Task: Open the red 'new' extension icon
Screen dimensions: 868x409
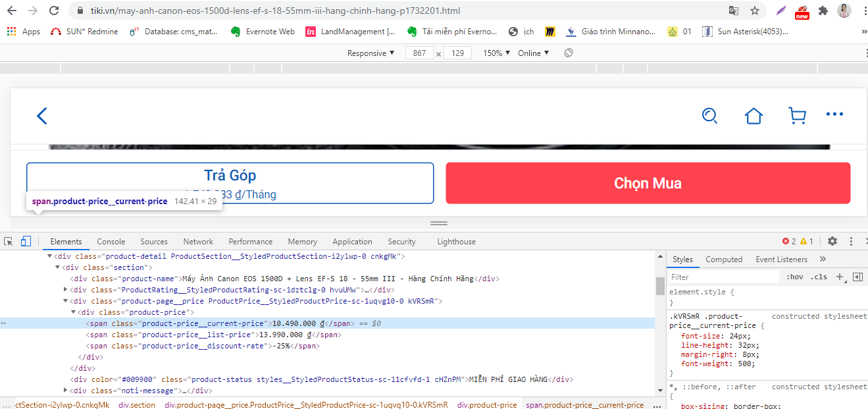Action: tap(802, 11)
